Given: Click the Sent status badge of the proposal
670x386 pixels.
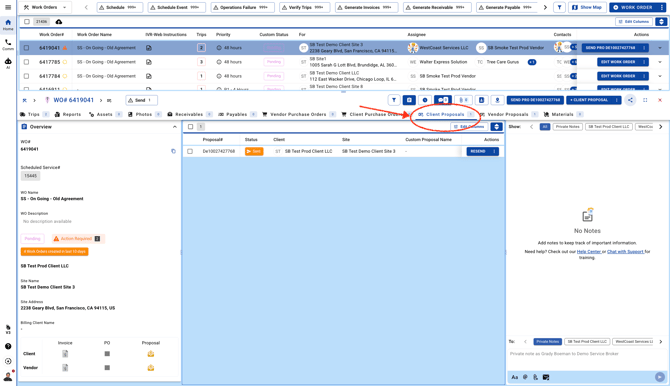Looking at the screenshot, I should (254, 151).
